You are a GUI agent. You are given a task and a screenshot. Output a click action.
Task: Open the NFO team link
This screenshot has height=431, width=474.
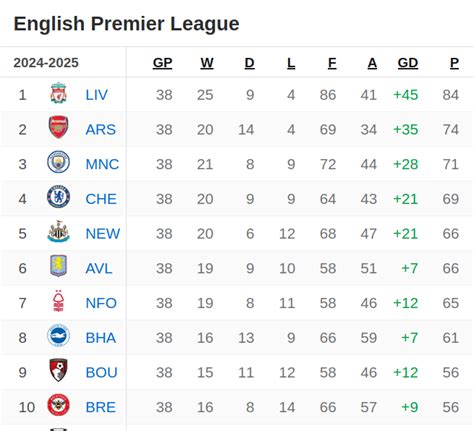coord(101,303)
